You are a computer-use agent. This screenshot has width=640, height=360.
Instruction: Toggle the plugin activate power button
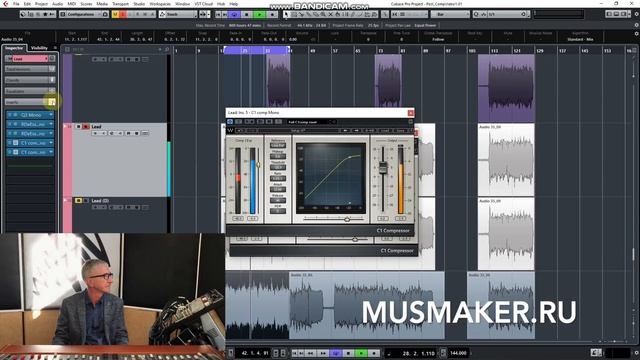click(x=230, y=122)
